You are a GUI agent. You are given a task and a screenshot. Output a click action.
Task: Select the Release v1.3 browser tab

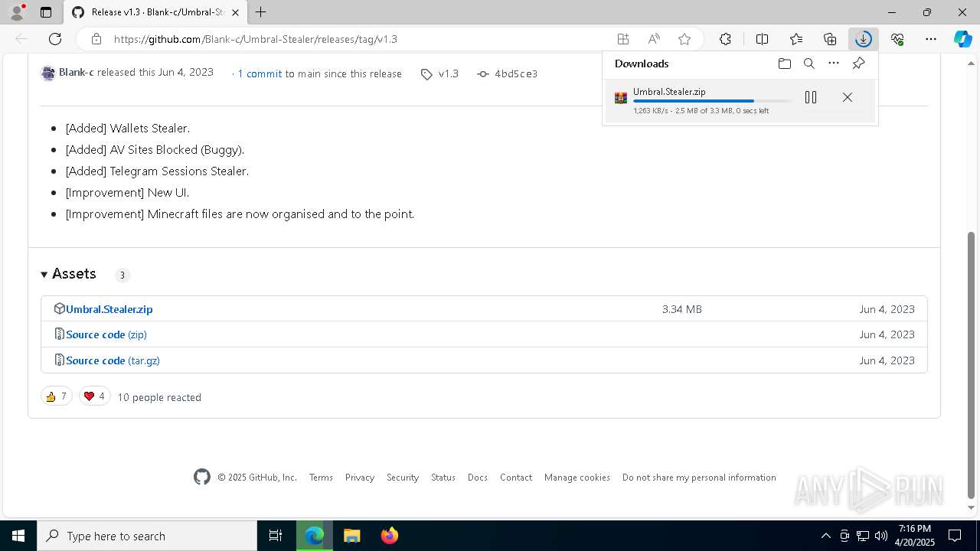point(155,12)
